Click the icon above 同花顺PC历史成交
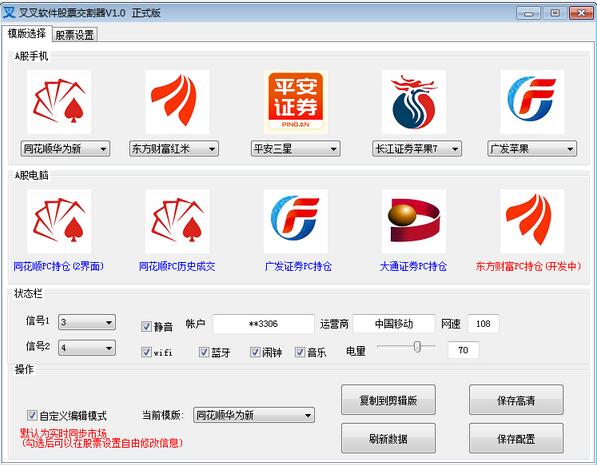 (x=177, y=221)
